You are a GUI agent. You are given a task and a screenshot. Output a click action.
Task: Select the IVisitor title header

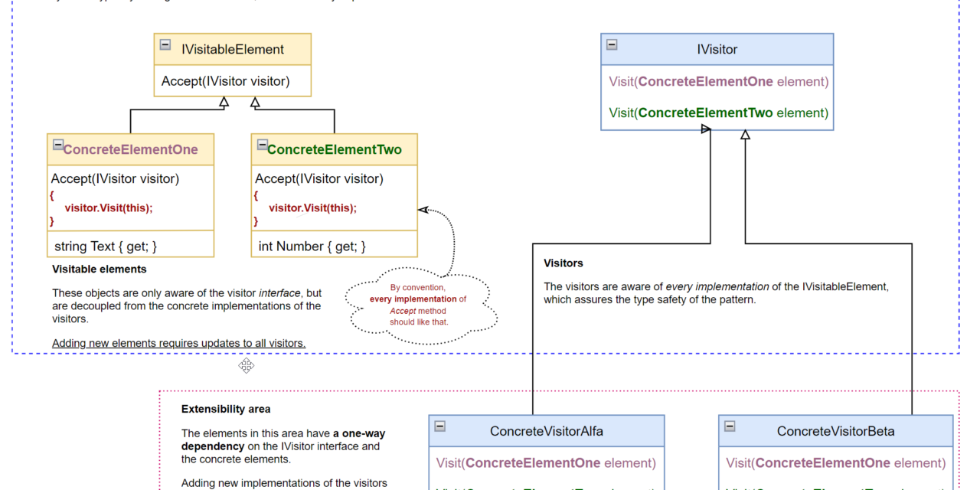pos(717,50)
